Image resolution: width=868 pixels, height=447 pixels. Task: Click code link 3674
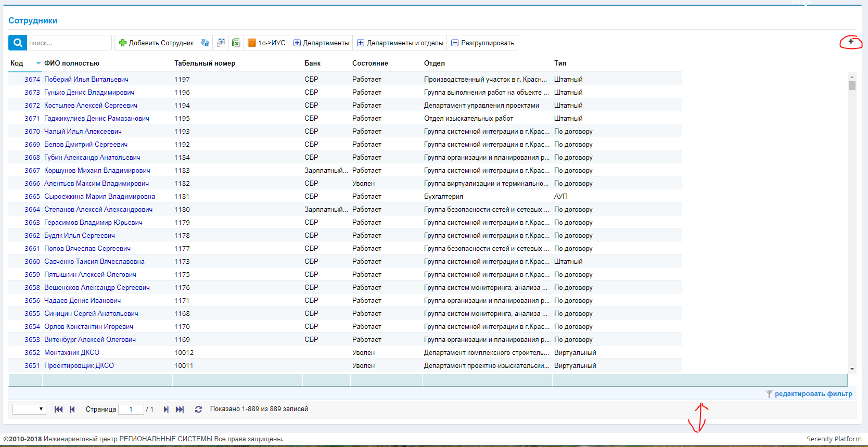32,79
